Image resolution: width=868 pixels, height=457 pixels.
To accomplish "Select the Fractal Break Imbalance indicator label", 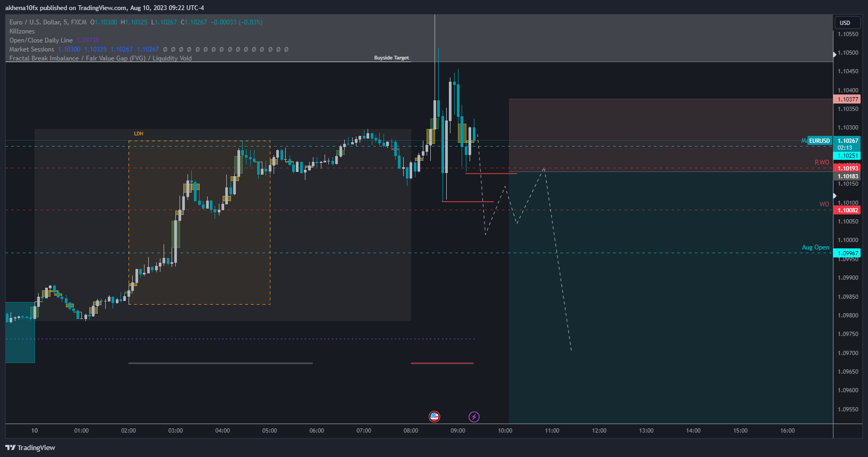I will [100, 58].
